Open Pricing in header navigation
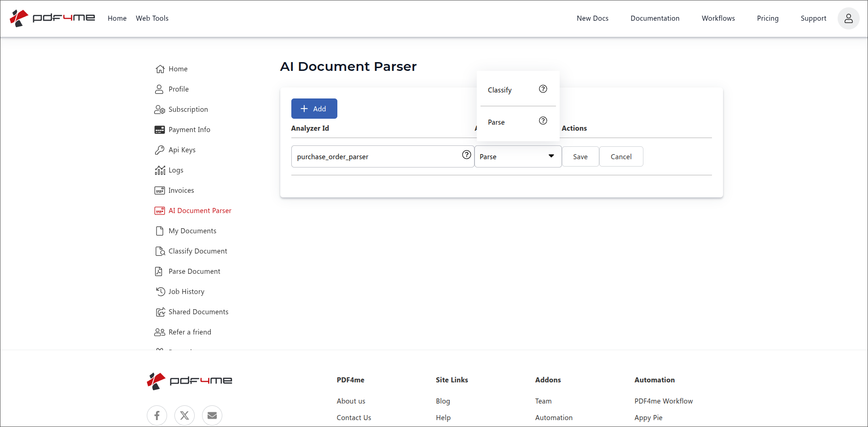The image size is (868, 427). coord(768,18)
